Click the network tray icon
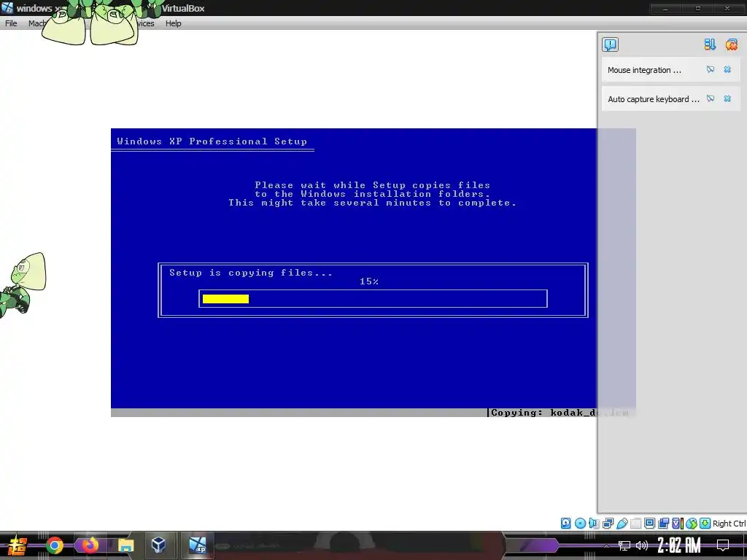747x560 pixels. 624,545
